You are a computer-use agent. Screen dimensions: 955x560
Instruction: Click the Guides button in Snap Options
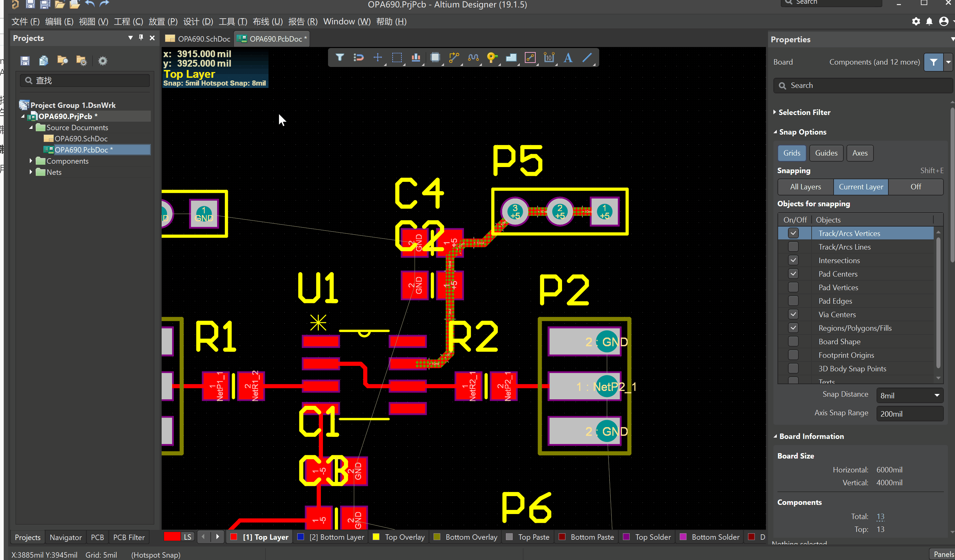(x=826, y=153)
